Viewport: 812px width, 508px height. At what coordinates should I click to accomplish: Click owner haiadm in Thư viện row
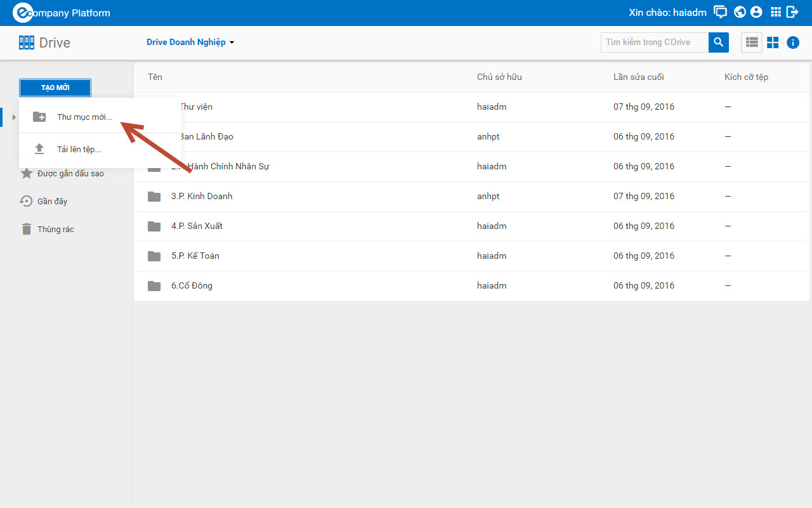click(x=492, y=107)
